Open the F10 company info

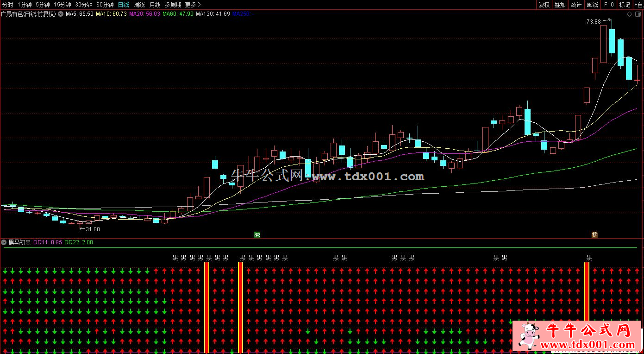click(x=608, y=5)
